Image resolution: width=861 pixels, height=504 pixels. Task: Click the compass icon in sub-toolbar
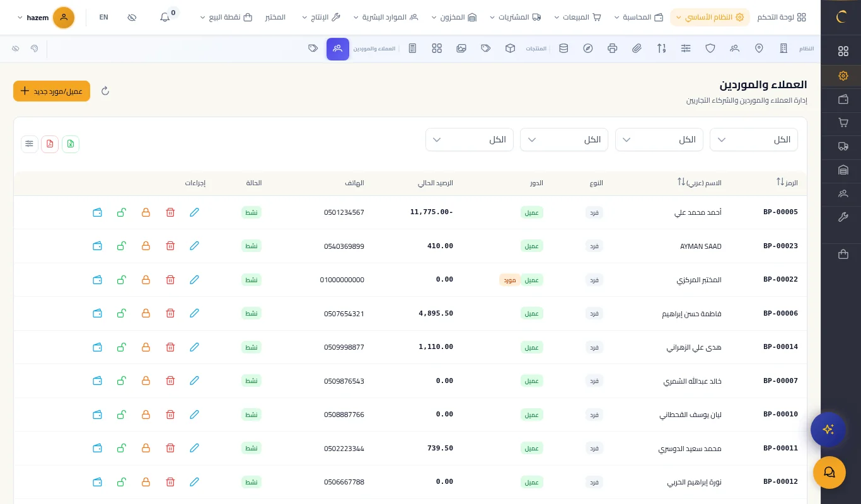[x=588, y=49]
